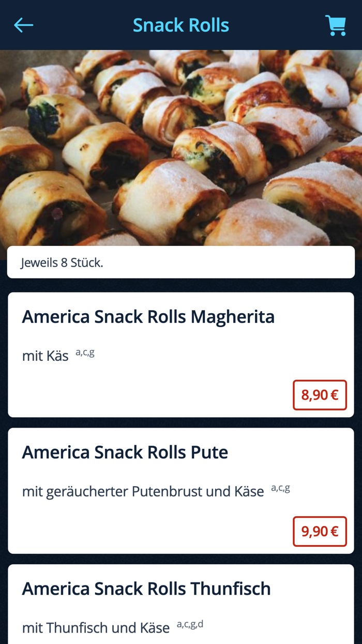The height and width of the screenshot is (644, 362).
Task: Tap 'mit Thunfisch und Käse' description
Action: [x=95, y=627]
